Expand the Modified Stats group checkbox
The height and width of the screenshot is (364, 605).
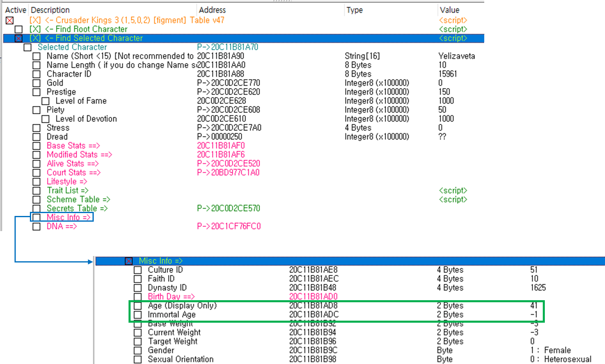pyautogui.click(x=36, y=155)
